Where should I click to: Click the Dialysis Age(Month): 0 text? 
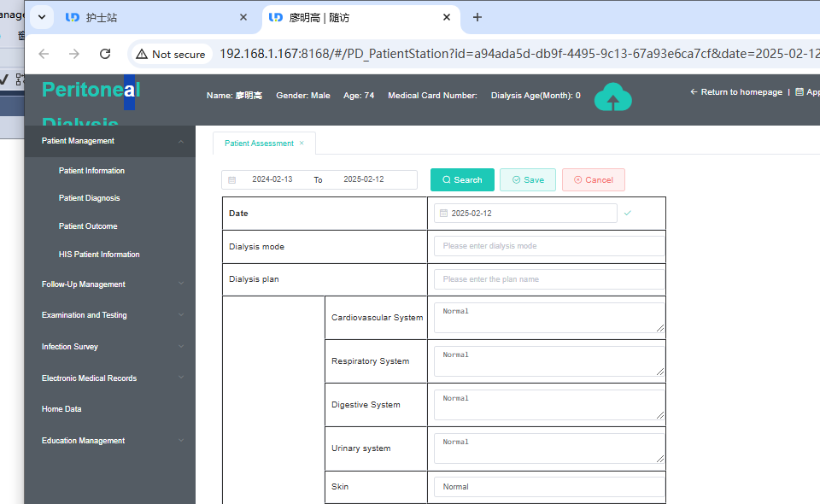tap(536, 95)
